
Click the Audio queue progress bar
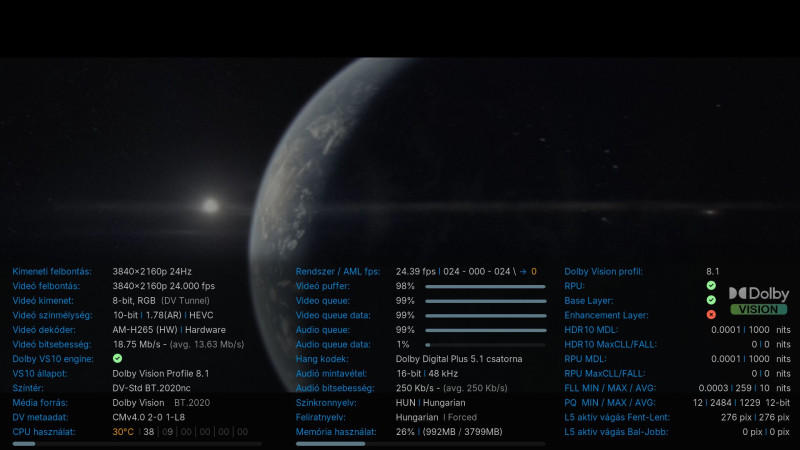(485, 330)
